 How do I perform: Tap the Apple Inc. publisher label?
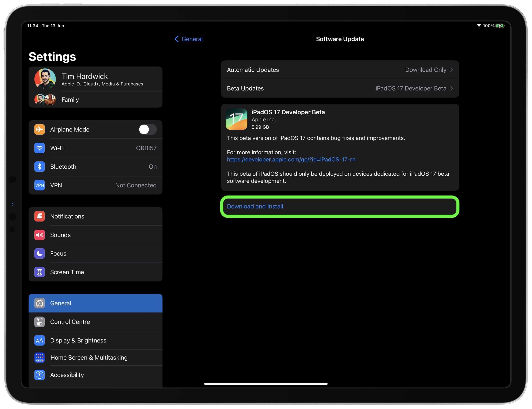264,119
